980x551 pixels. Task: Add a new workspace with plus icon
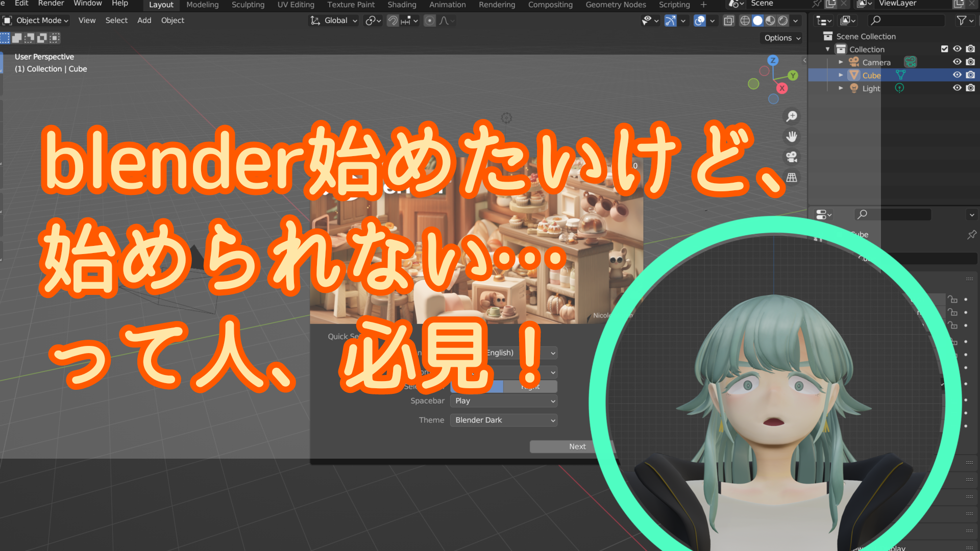(703, 5)
